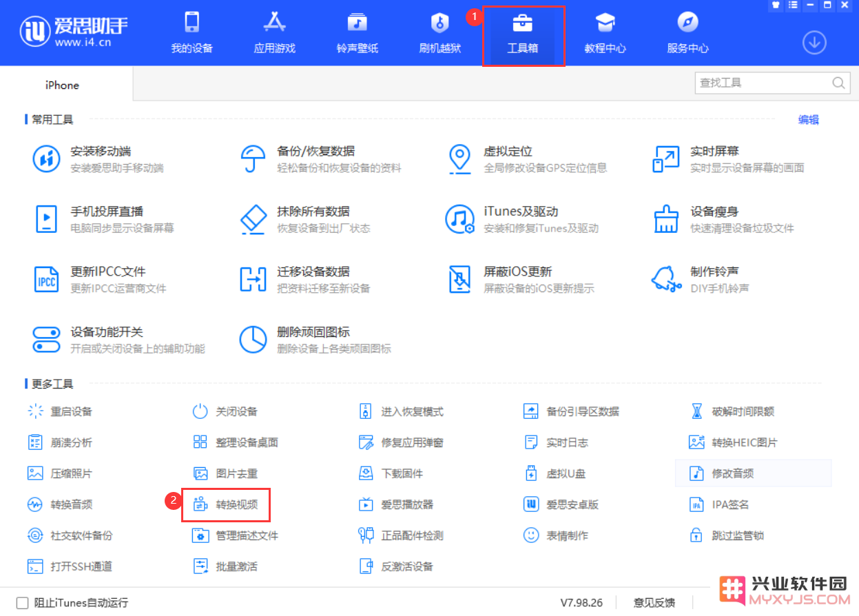
Task: Open 设备功能开关 tool
Action: pyautogui.click(x=118, y=339)
